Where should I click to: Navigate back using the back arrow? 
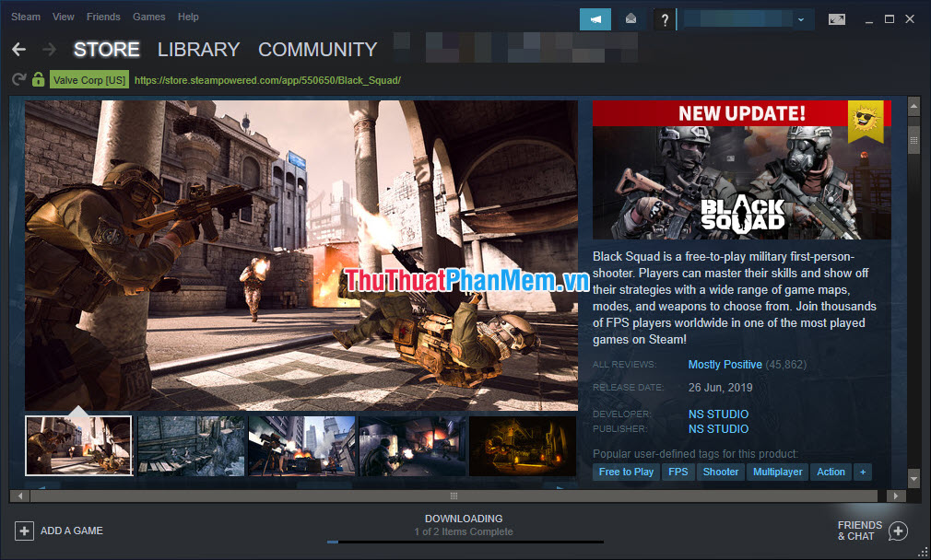(x=18, y=50)
